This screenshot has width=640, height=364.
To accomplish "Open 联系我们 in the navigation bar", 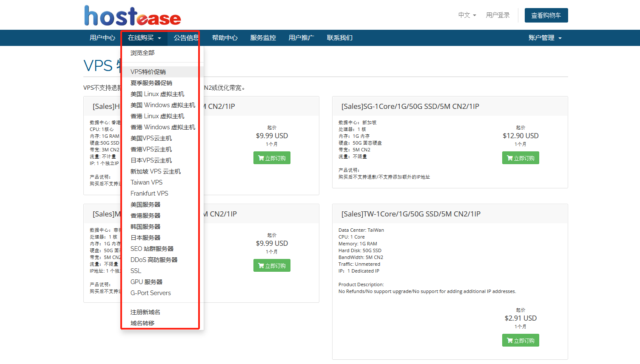I will (339, 38).
